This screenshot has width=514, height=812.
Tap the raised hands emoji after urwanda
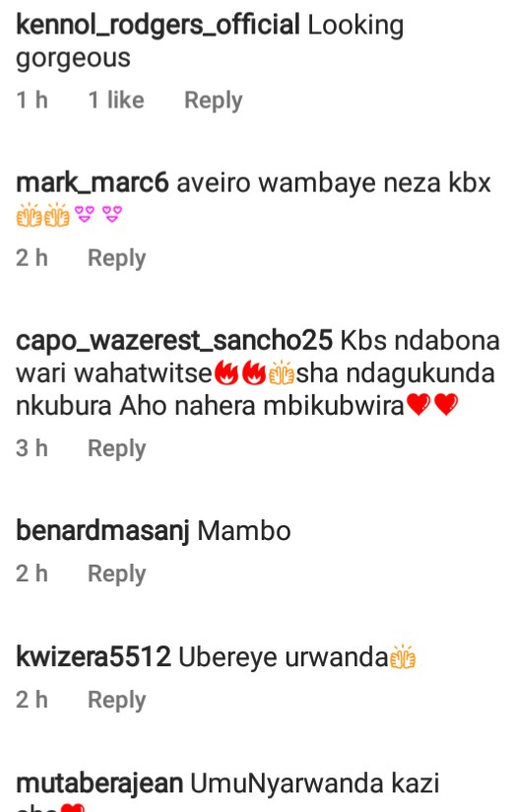click(403, 657)
